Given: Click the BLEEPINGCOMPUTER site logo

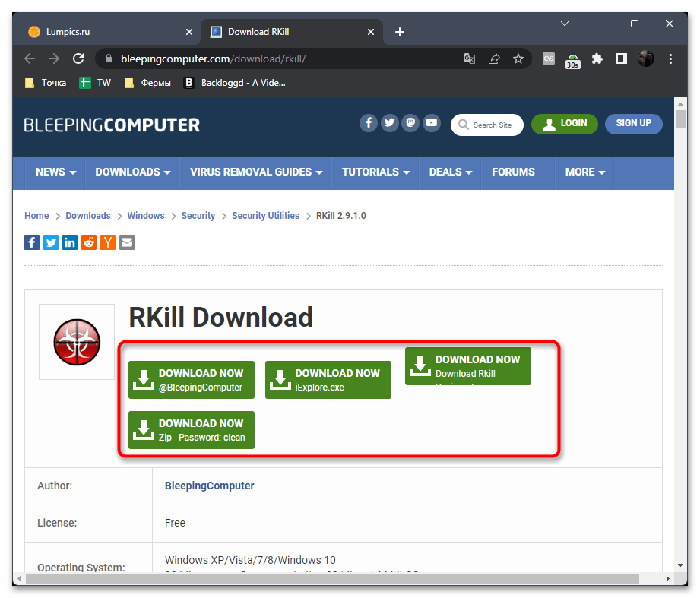Looking at the screenshot, I should click(x=112, y=125).
